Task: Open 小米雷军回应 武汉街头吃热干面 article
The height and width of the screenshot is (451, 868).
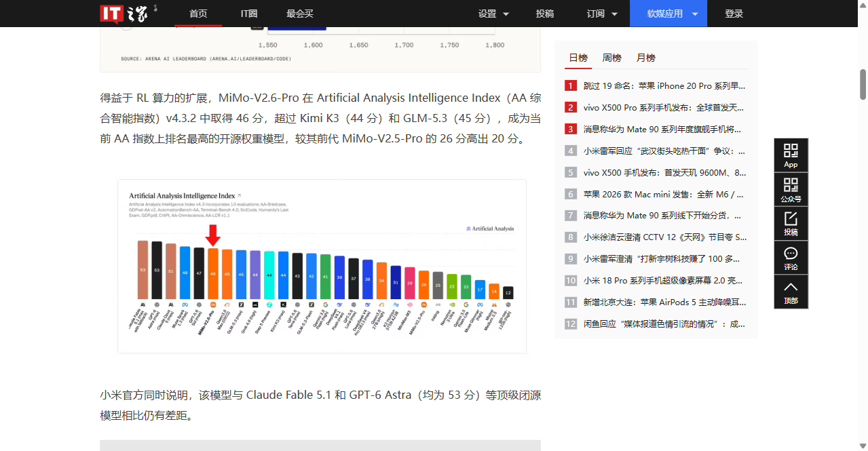Action: click(x=664, y=151)
